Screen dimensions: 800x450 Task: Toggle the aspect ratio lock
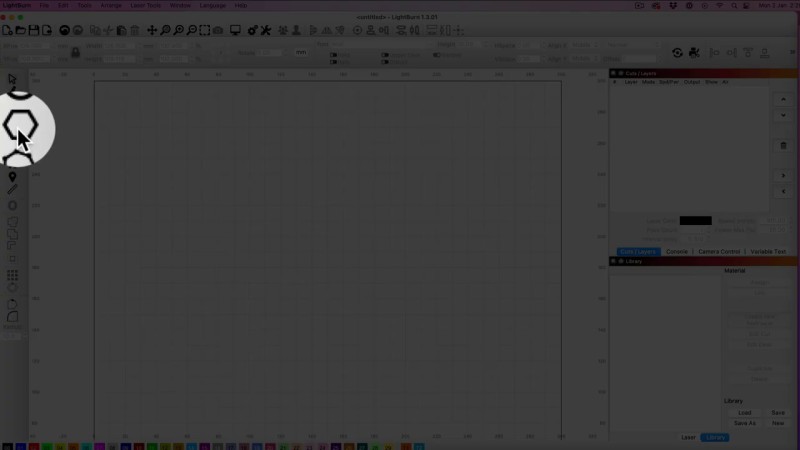[x=75, y=52]
